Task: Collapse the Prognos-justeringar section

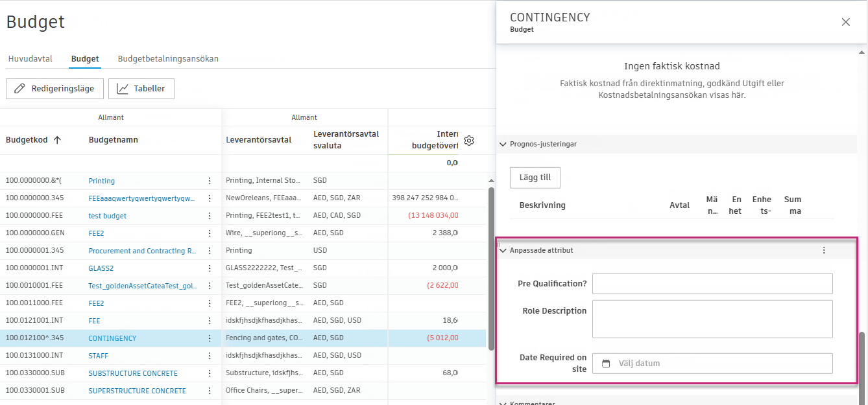Action: (x=503, y=144)
